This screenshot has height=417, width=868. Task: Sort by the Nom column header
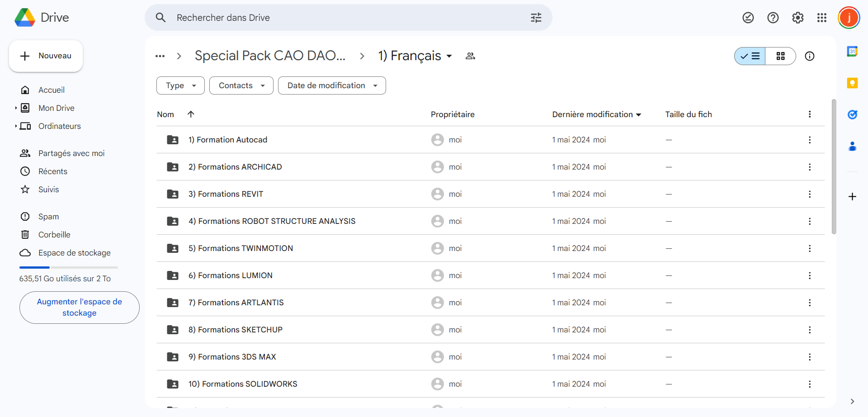tap(165, 114)
